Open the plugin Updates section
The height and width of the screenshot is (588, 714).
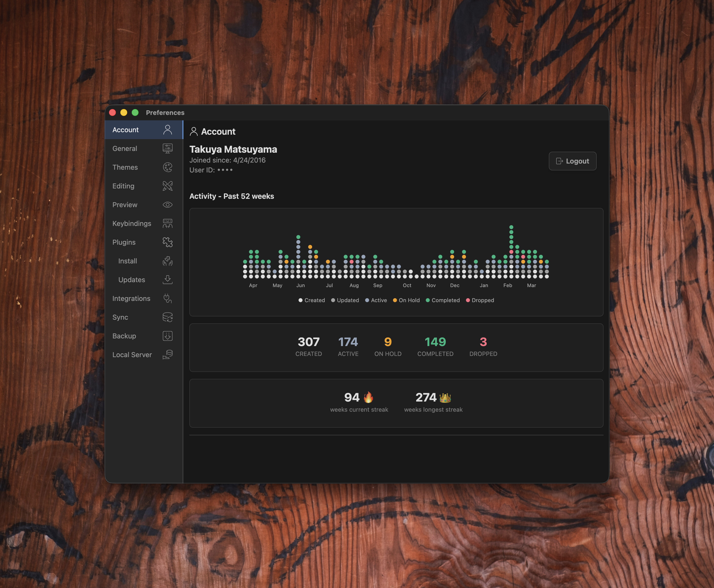[x=132, y=280]
